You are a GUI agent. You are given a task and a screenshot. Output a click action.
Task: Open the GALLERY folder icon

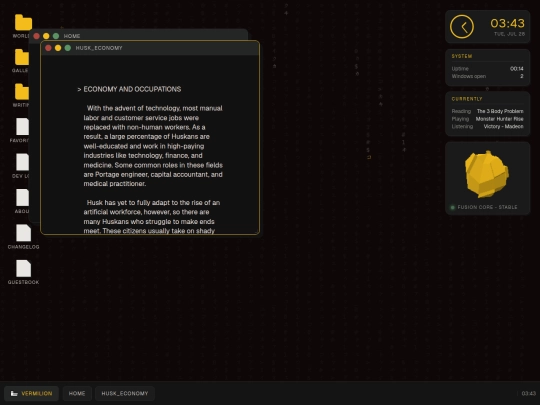[21, 57]
